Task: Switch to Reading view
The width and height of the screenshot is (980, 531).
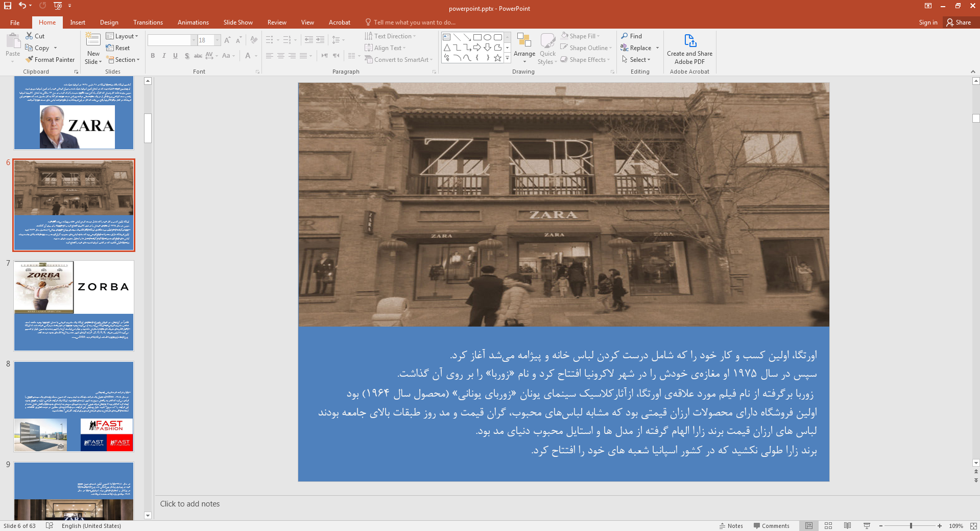Action: 847,526
